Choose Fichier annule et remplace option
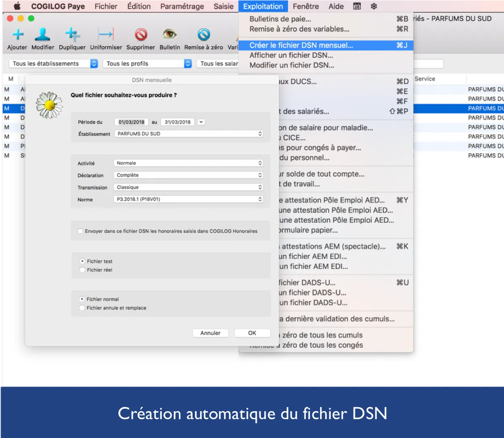 coord(82,308)
